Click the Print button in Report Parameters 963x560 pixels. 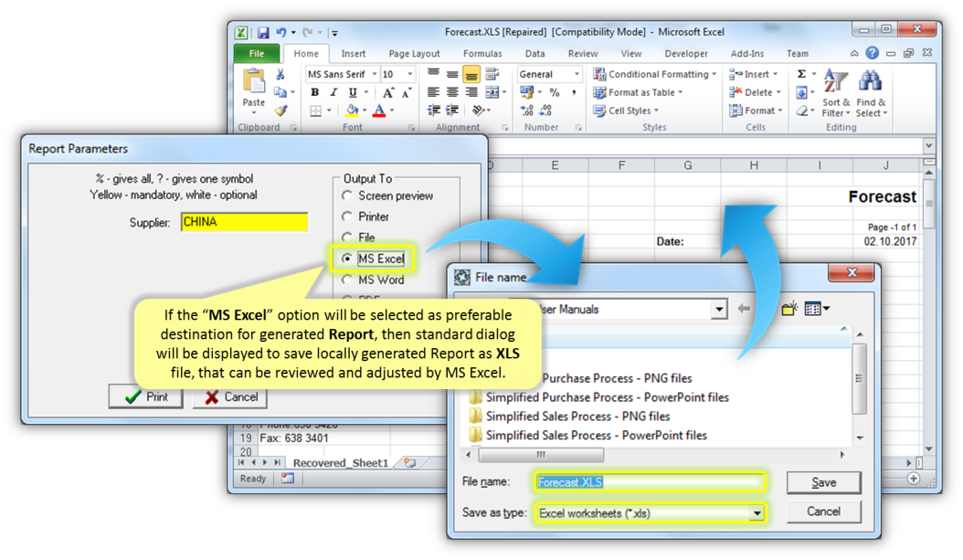(145, 397)
